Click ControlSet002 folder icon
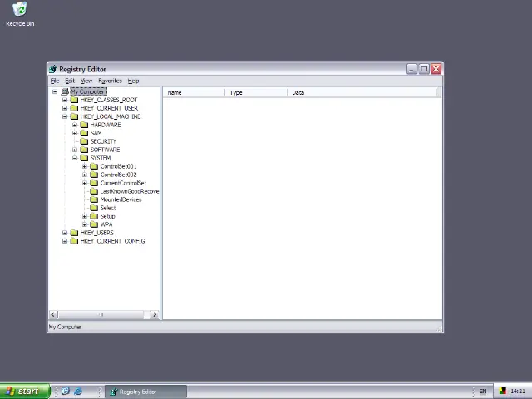Viewport: 532px width, 399px height. click(94, 175)
